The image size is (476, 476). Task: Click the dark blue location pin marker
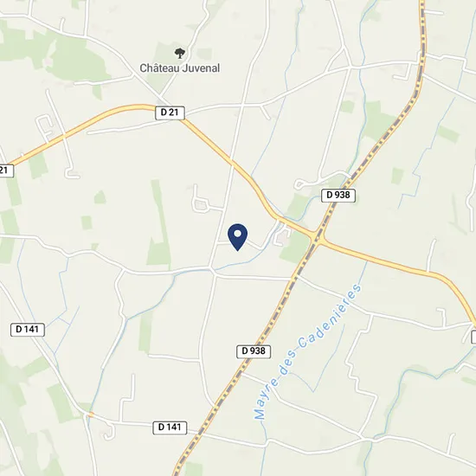tap(237, 237)
